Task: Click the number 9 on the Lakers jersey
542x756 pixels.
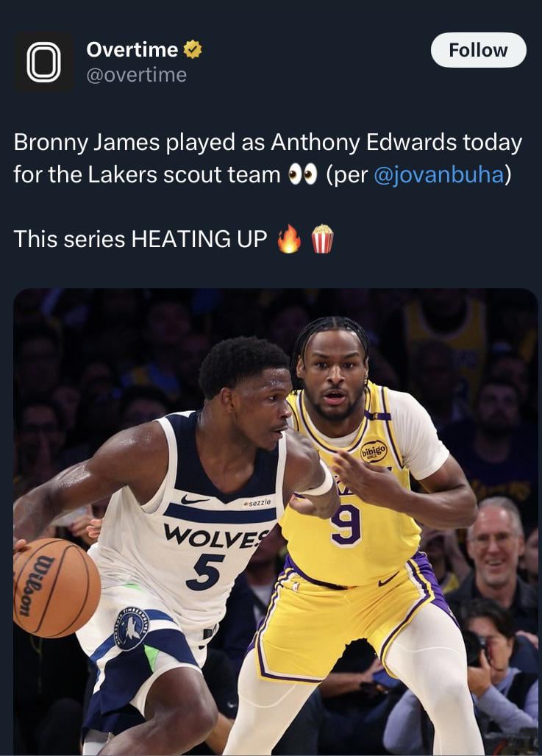Action: click(x=346, y=524)
